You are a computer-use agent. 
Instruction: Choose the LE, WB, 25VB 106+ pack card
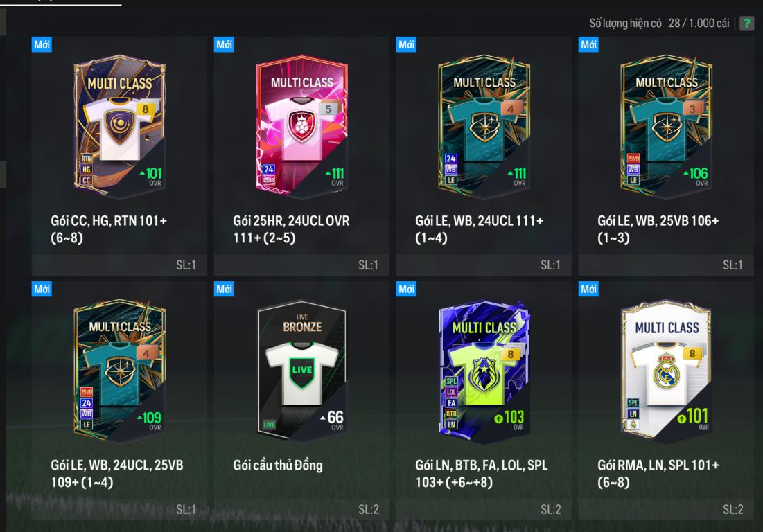[666, 156]
